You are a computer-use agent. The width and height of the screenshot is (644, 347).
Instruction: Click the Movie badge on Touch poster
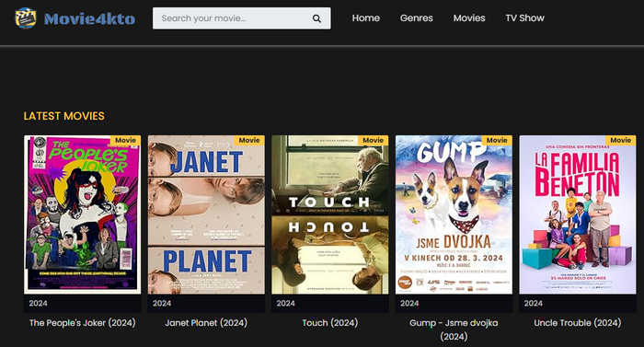(x=373, y=140)
